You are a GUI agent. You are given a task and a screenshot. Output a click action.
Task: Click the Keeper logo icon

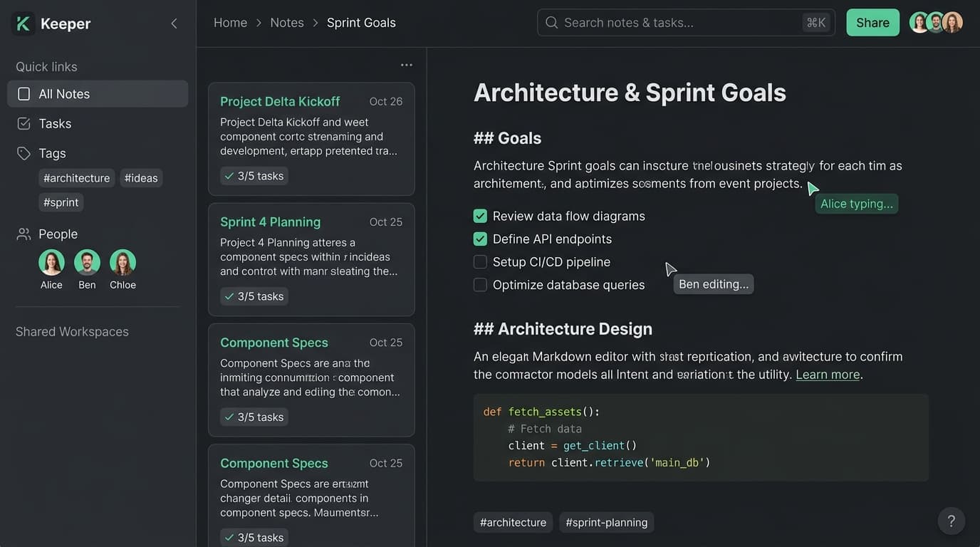coord(23,24)
